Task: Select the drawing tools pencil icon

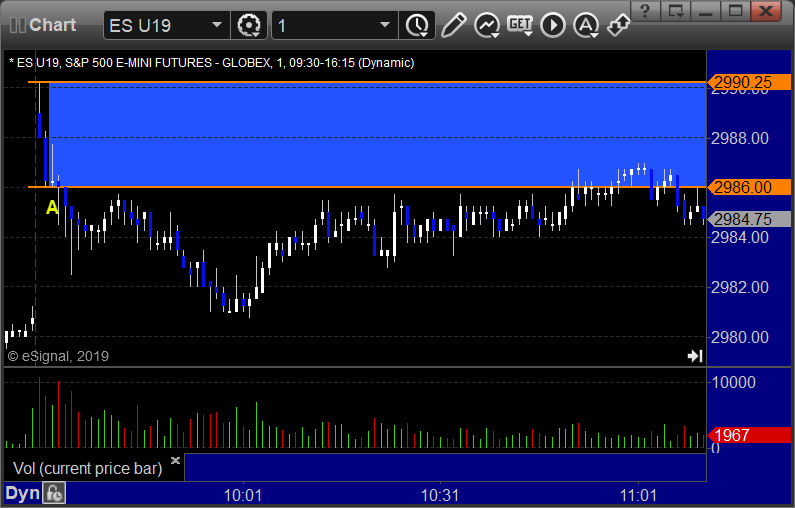Action: pos(453,25)
